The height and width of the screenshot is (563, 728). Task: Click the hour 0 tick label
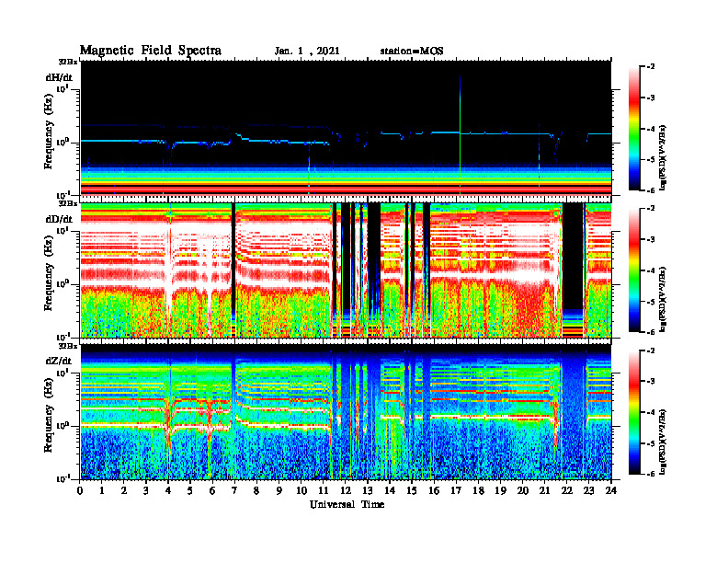(x=80, y=491)
